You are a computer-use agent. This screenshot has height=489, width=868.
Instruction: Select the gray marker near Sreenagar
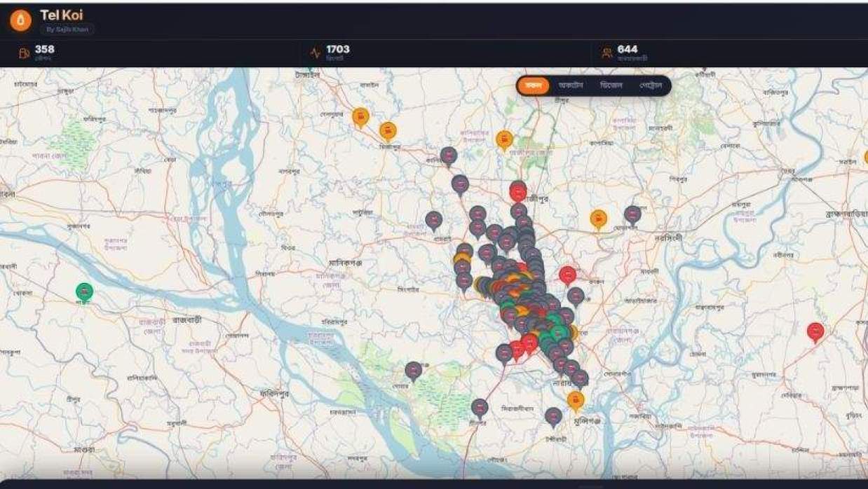pyautogui.click(x=480, y=408)
